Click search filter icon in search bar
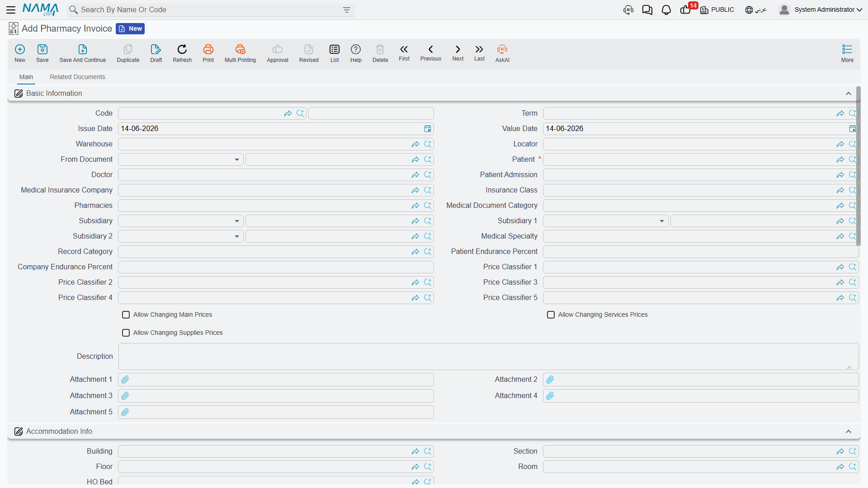The height and width of the screenshot is (488, 868). coord(347,10)
